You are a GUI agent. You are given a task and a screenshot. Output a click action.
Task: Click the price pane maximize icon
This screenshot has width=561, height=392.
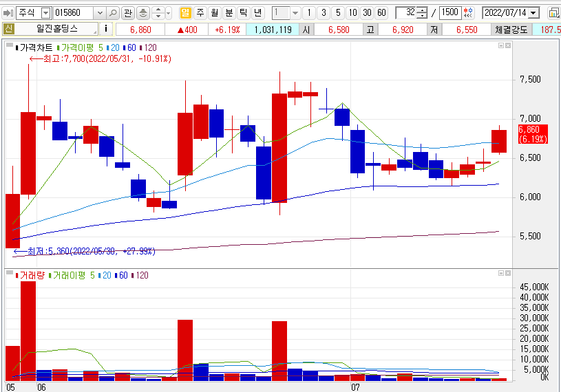pos(501,45)
